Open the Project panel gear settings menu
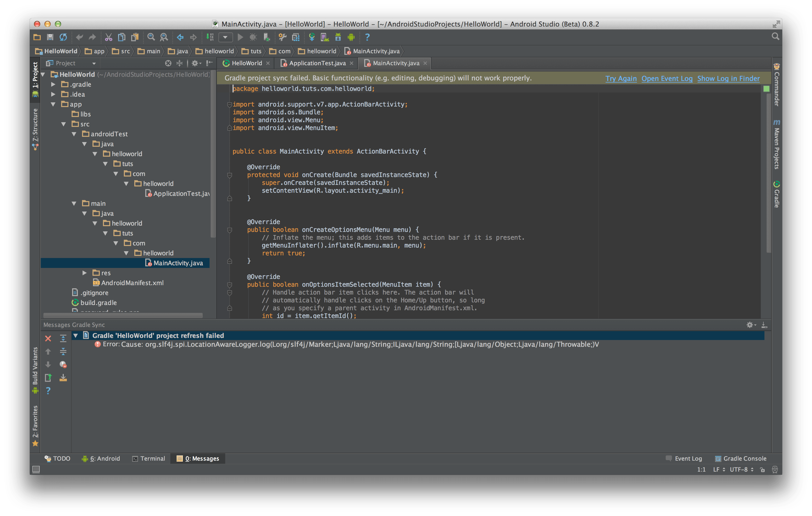 196,63
